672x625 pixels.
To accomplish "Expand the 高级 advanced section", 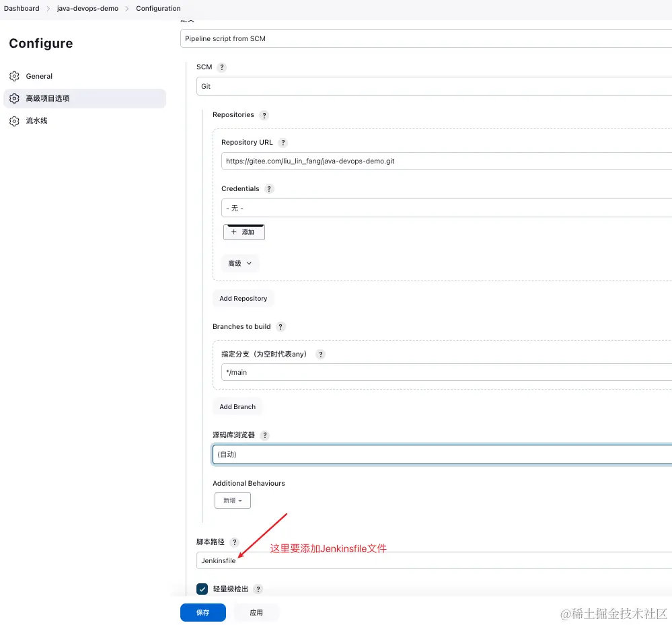I will tap(240, 263).
